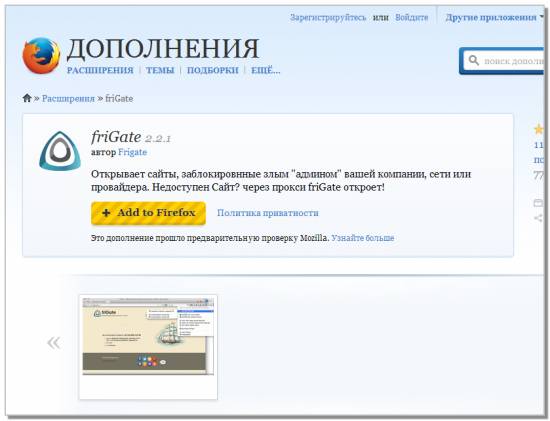
Task: Click the search magnifier icon
Action: tap(474, 60)
